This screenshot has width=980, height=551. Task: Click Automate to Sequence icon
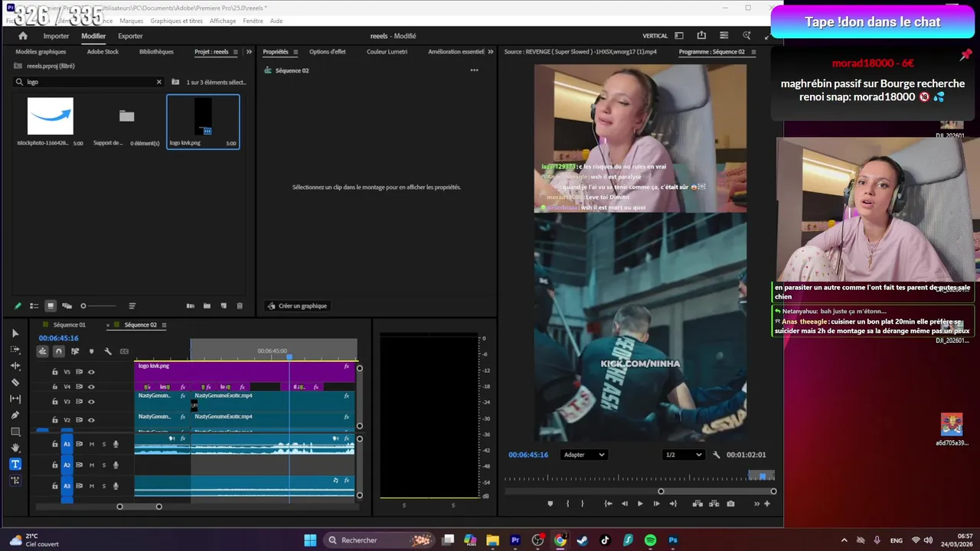pos(190,306)
